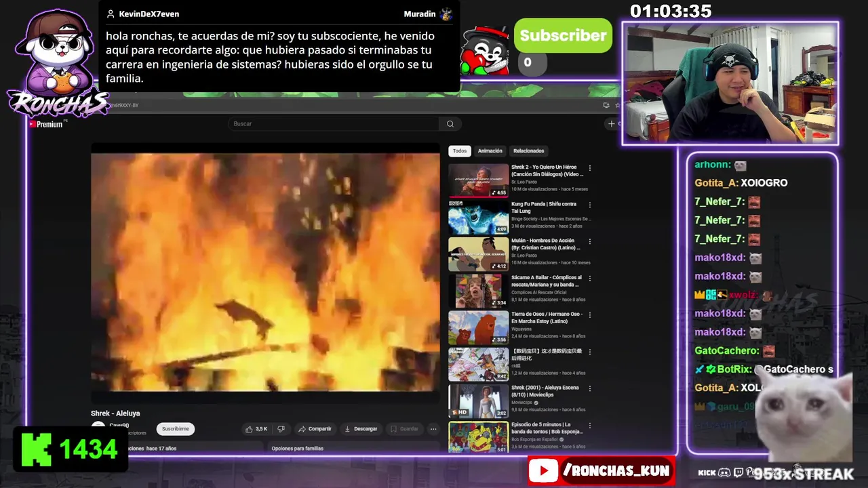Click the Muradin label in alert header
The width and height of the screenshot is (868, 488).
[x=420, y=14]
